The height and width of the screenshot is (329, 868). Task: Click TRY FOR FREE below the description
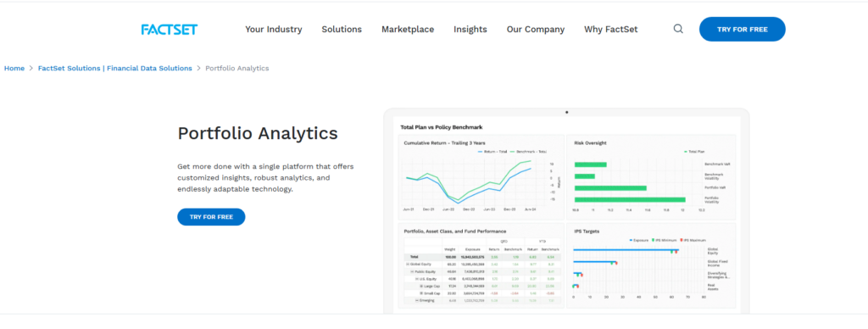[211, 217]
